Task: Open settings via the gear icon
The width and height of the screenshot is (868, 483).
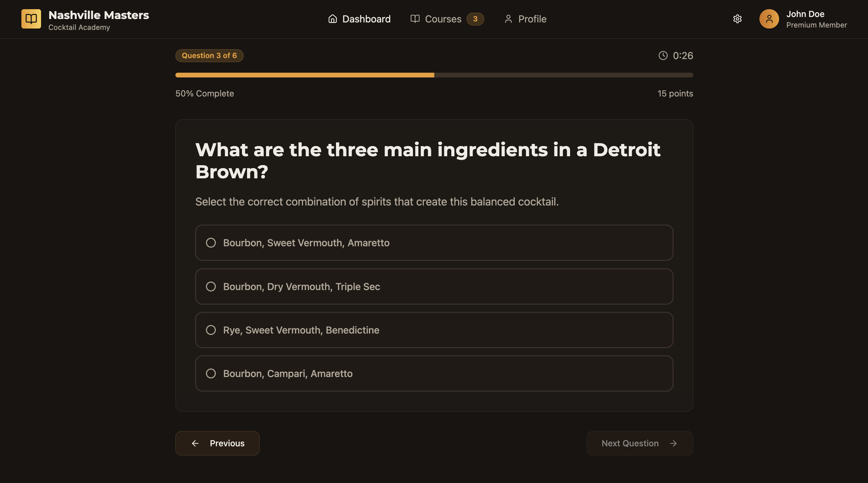Action: pyautogui.click(x=737, y=19)
